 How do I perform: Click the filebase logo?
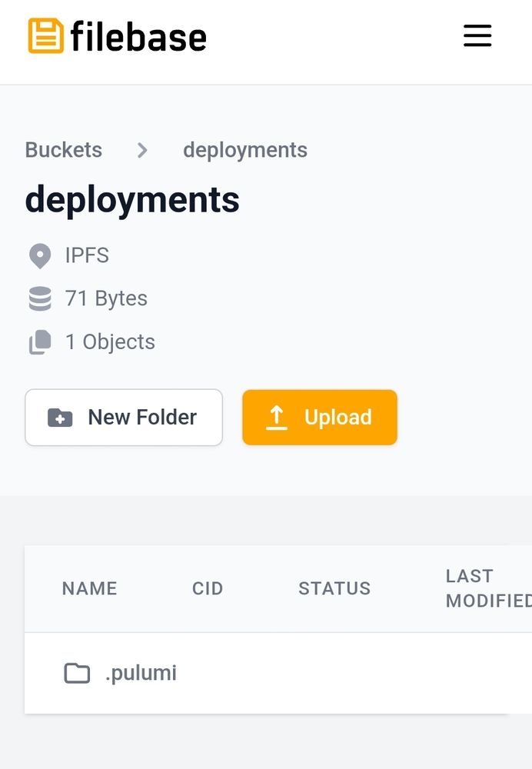pos(117,36)
